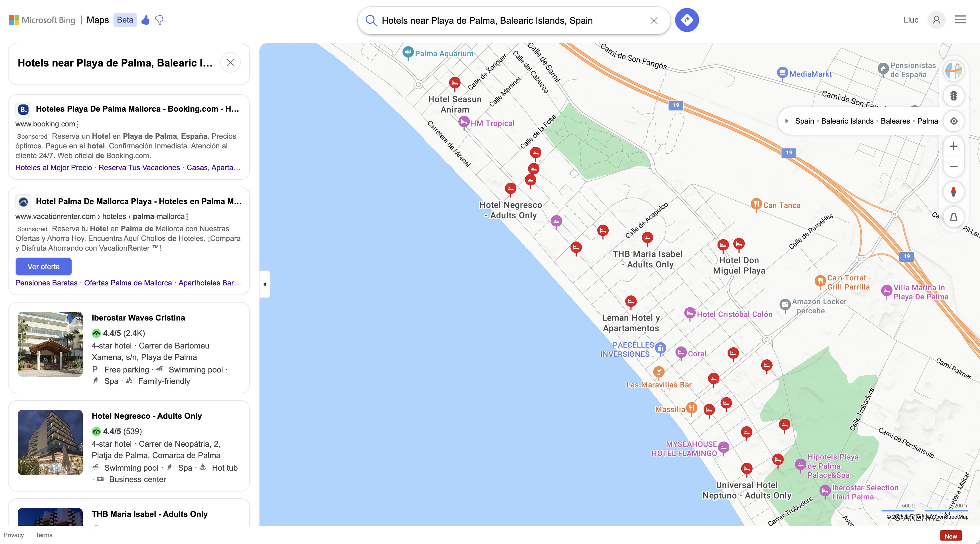This screenshot has height=544, width=980.
Task: Zoom out on the map
Action: [x=953, y=167]
